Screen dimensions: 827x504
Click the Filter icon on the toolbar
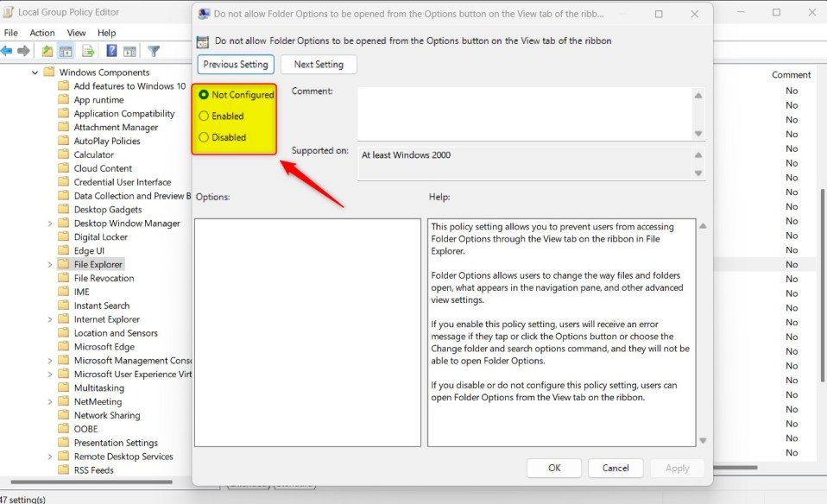154,50
